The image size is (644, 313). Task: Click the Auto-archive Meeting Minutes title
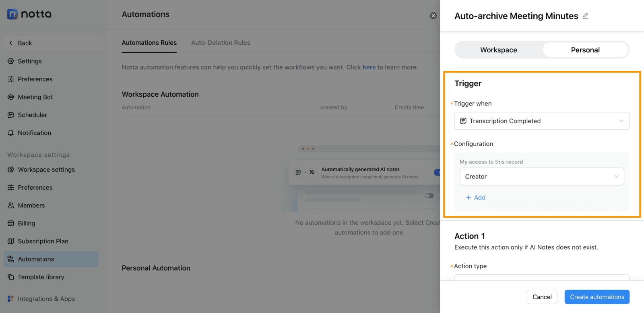coord(516,16)
